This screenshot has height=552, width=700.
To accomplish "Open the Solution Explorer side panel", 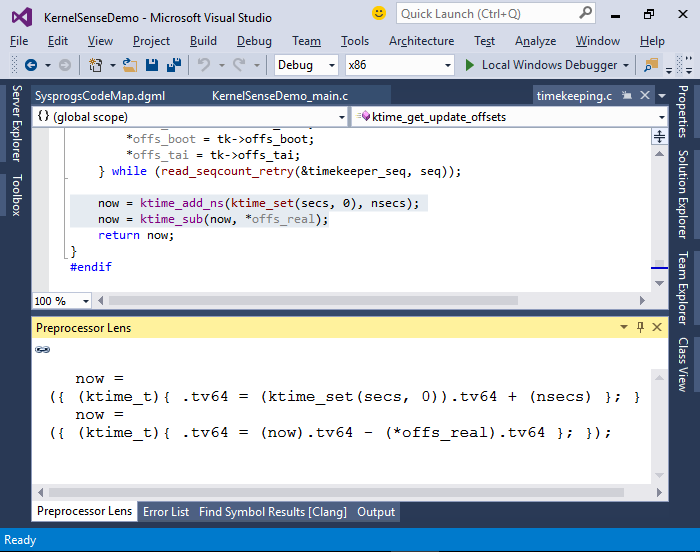I will (683, 194).
